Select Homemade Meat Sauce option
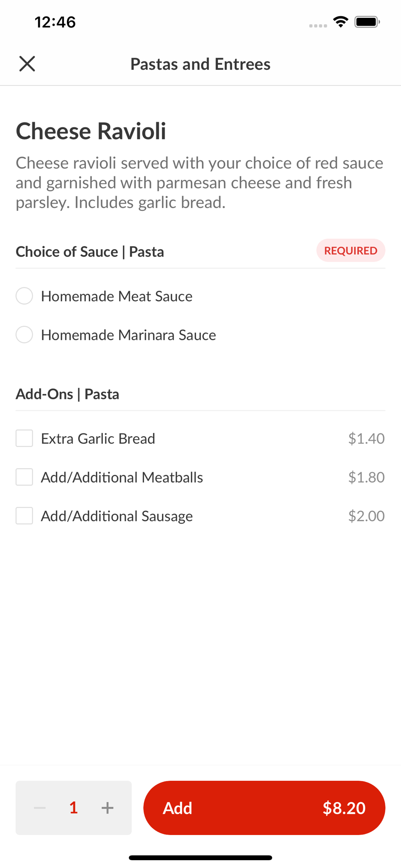 pyautogui.click(x=24, y=296)
